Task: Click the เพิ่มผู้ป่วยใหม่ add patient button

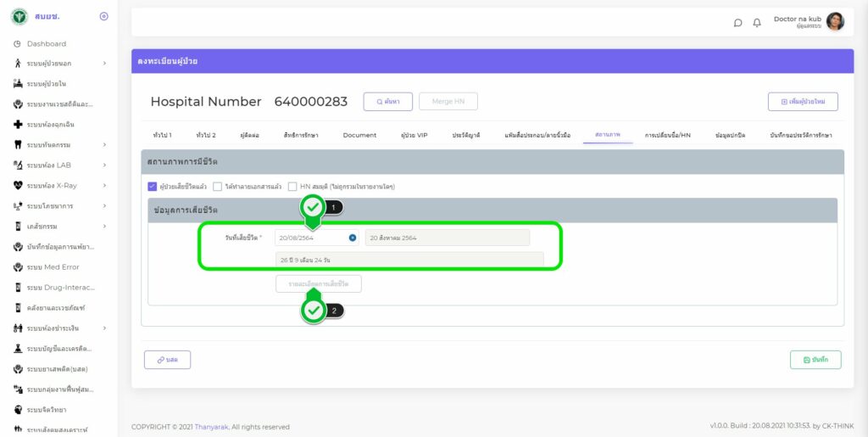Action: (x=802, y=102)
